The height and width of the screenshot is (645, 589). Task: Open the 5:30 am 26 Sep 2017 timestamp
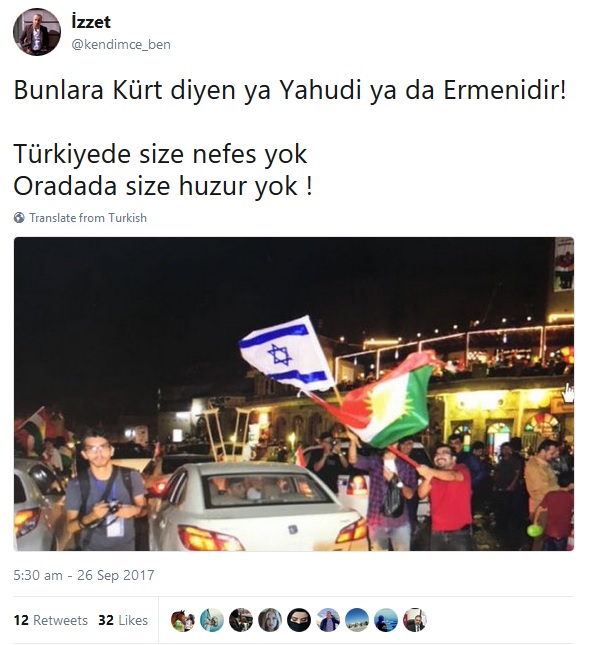pos(84,575)
